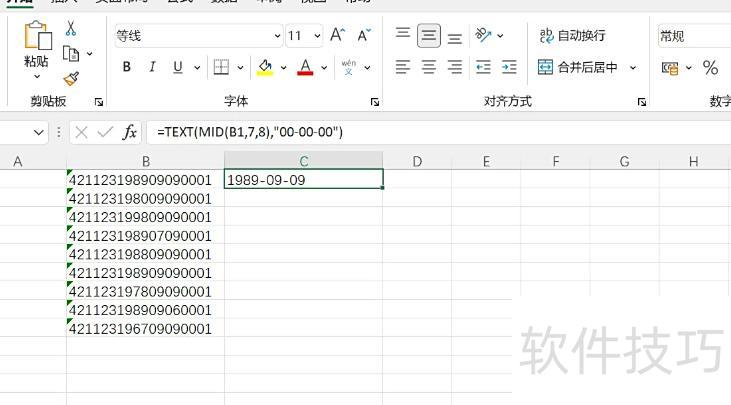Copy selection using the copy icon

(x=70, y=54)
